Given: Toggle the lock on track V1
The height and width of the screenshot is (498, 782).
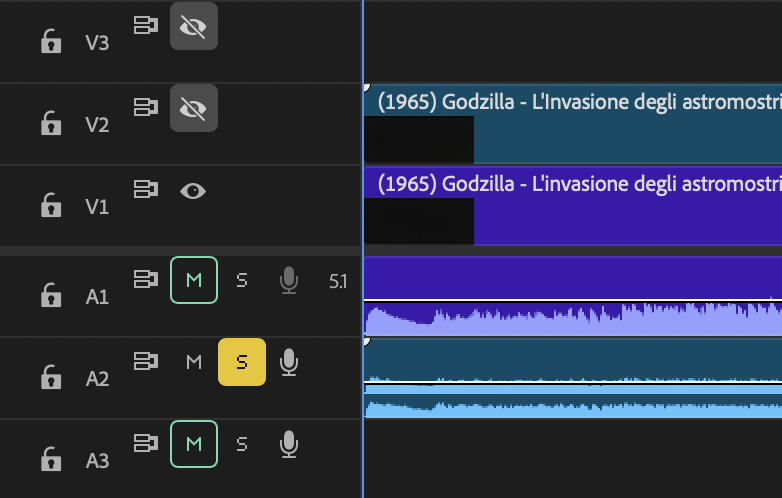Looking at the screenshot, I should point(51,206).
